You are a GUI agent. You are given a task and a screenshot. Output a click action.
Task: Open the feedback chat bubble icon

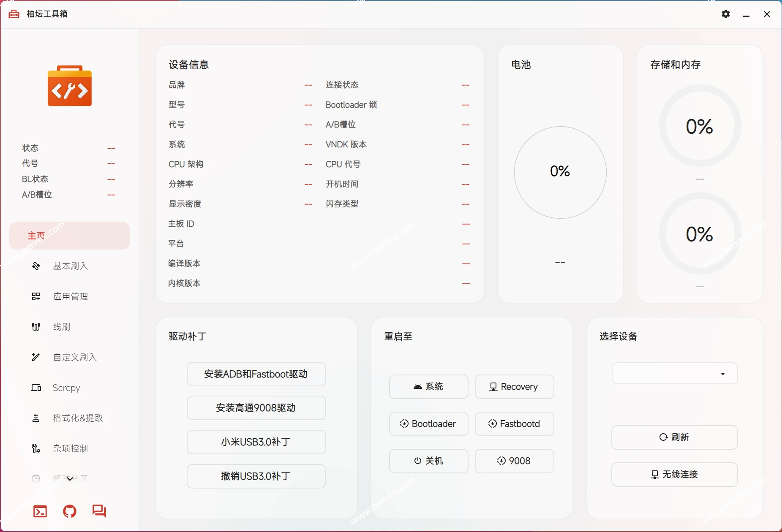tap(98, 511)
